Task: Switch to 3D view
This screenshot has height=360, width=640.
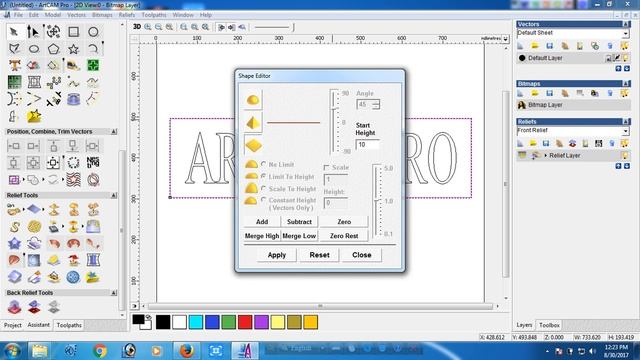Action: pos(137,27)
